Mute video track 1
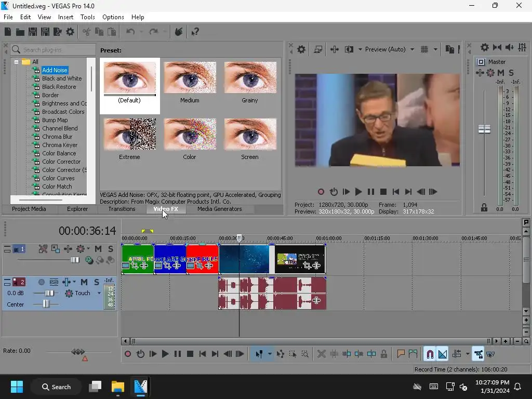 click(x=98, y=249)
